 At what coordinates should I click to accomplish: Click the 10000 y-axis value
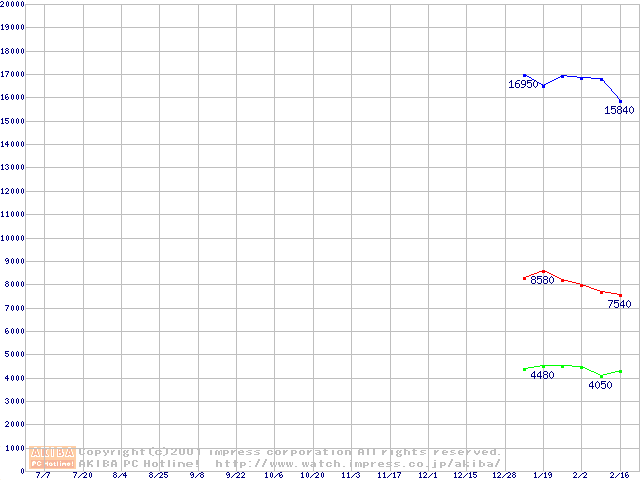point(13,238)
